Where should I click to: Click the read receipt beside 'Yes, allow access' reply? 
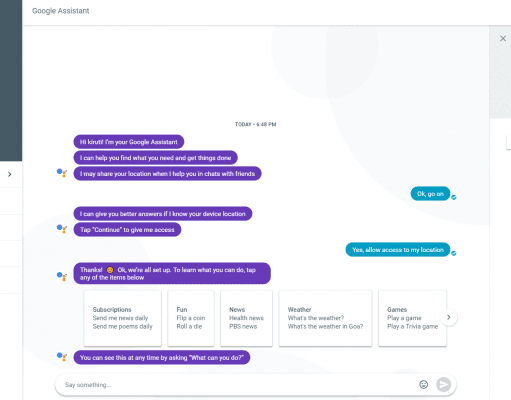click(x=454, y=253)
